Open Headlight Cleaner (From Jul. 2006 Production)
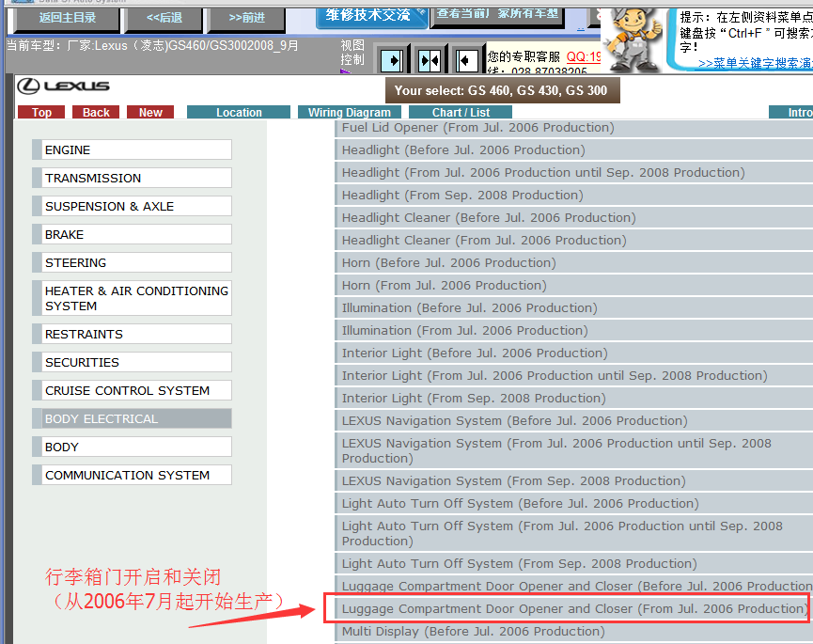The width and height of the screenshot is (813, 644). [574, 240]
